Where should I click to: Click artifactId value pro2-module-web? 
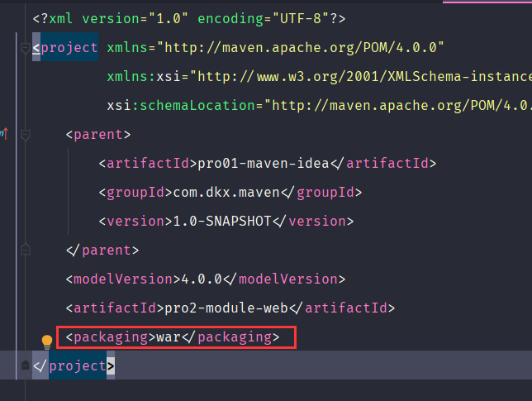[226, 308]
